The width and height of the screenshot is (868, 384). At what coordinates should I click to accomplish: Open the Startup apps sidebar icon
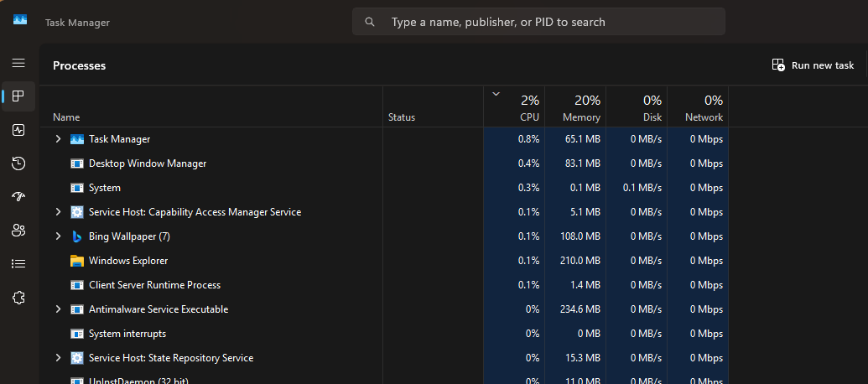[x=18, y=197]
